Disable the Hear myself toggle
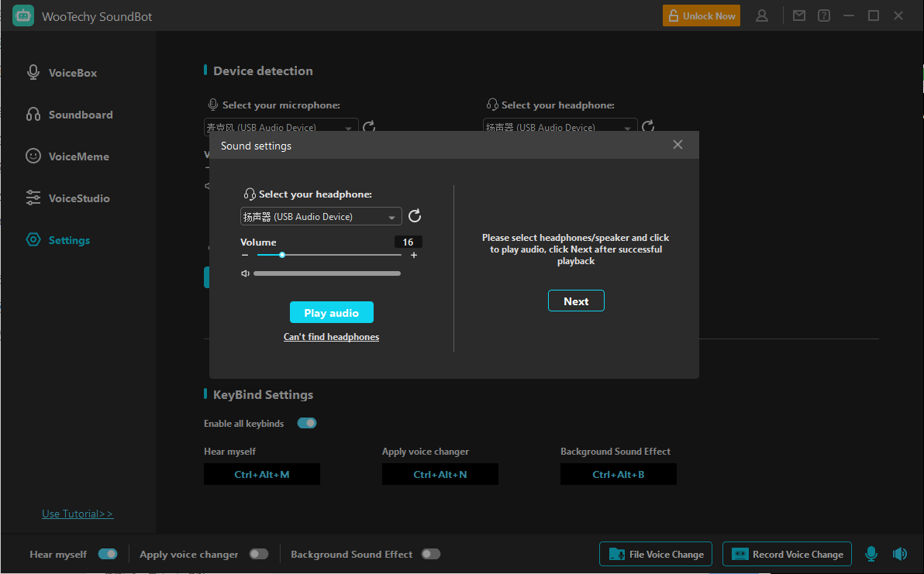The height and width of the screenshot is (574, 924). click(x=108, y=554)
